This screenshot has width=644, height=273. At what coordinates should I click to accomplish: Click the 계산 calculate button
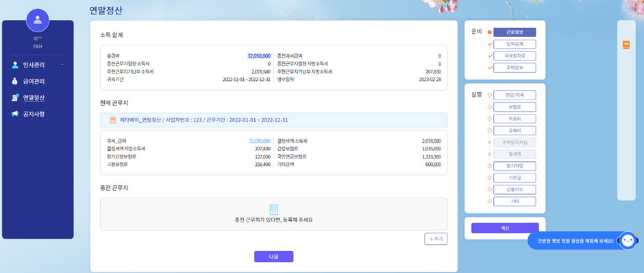point(505,228)
